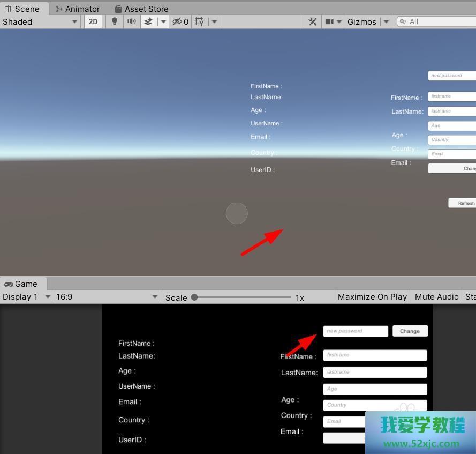Click the scene effects icon
Screen dimensions: 476x454
[x=148, y=21]
